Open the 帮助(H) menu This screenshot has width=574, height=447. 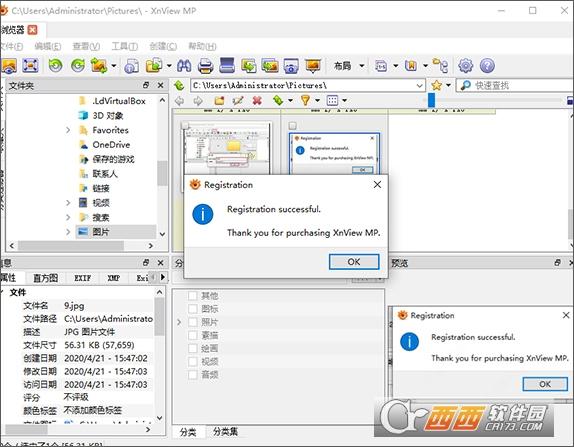tap(202, 46)
